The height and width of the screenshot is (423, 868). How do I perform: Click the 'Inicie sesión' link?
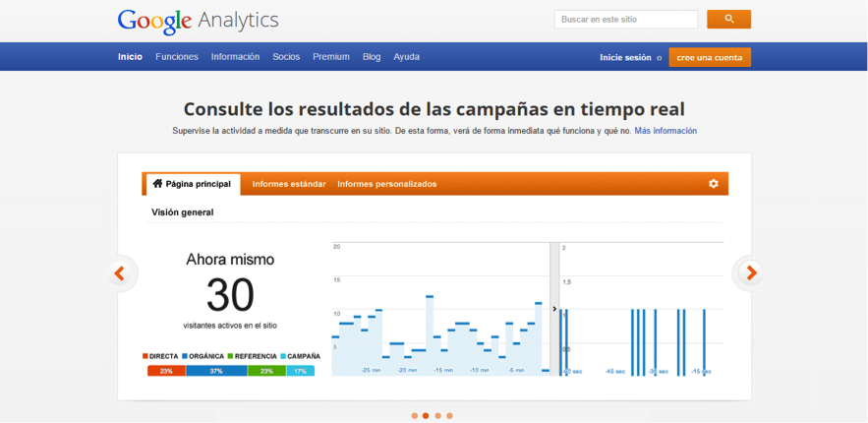(625, 57)
